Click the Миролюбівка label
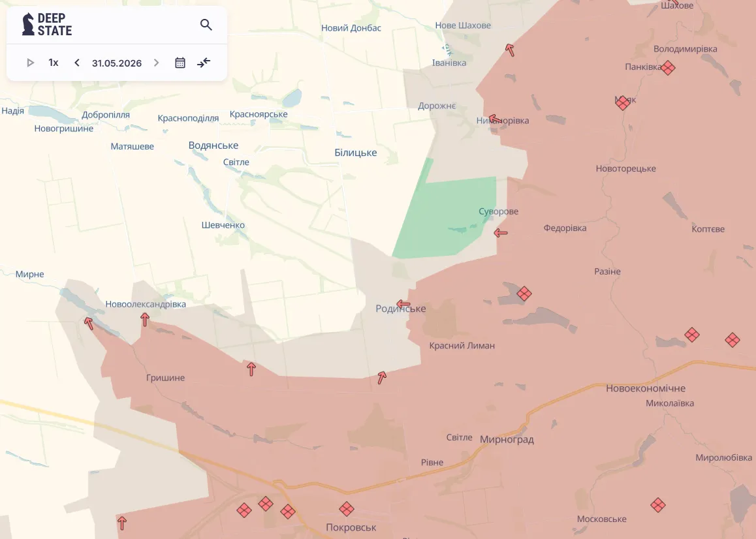 tap(724, 457)
